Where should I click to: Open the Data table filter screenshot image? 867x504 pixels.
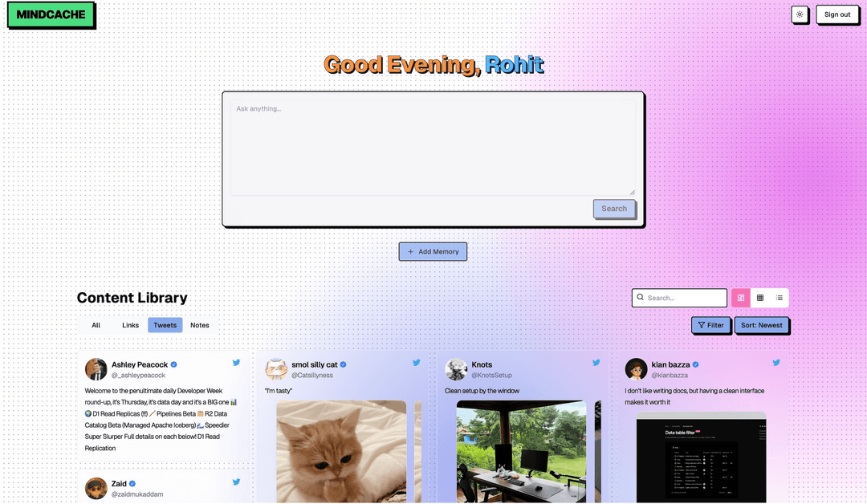pos(701,457)
